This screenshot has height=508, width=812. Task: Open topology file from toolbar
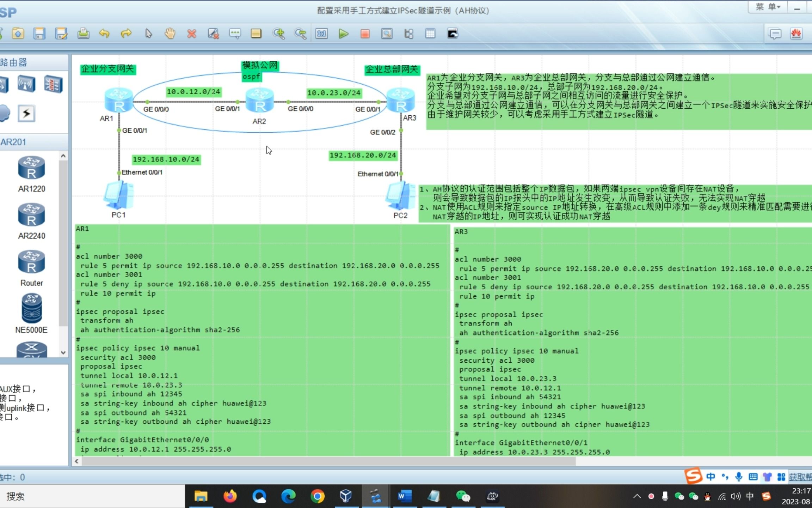(x=18, y=34)
